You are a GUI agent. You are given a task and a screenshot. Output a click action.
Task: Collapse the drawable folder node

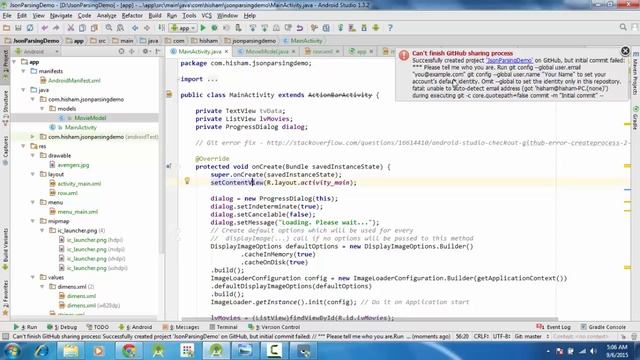click(x=33, y=156)
